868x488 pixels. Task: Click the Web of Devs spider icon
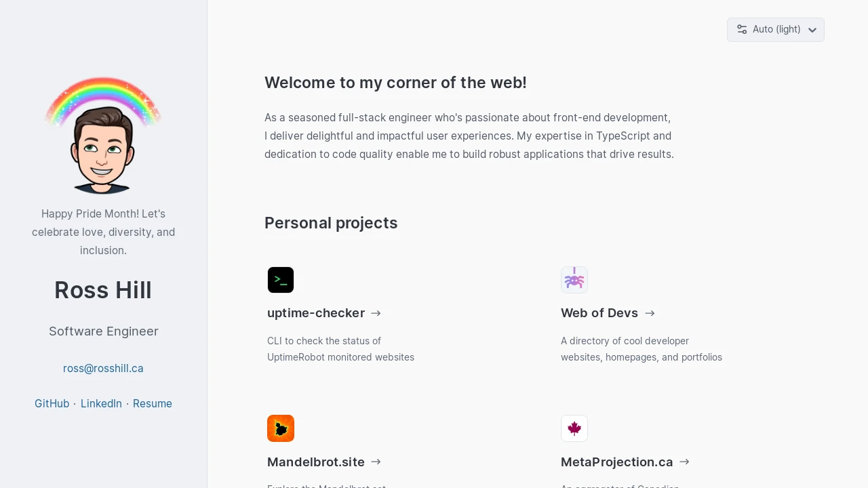click(574, 280)
